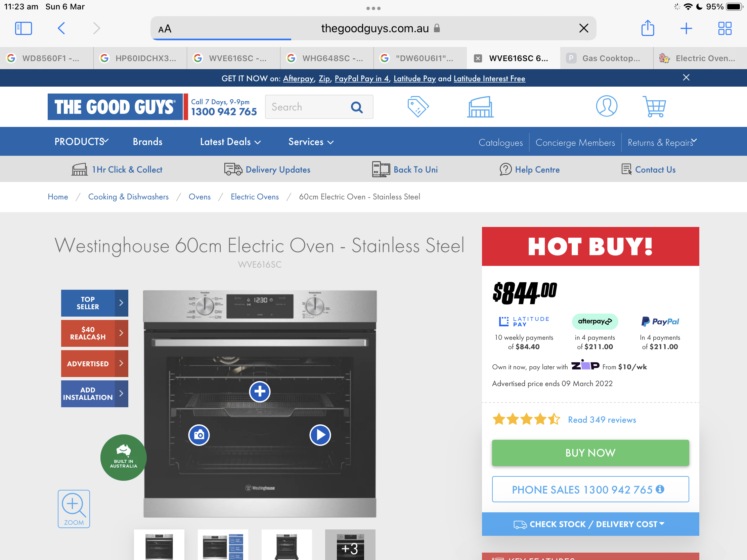
Task: Expand the Services menu
Action: click(x=311, y=142)
